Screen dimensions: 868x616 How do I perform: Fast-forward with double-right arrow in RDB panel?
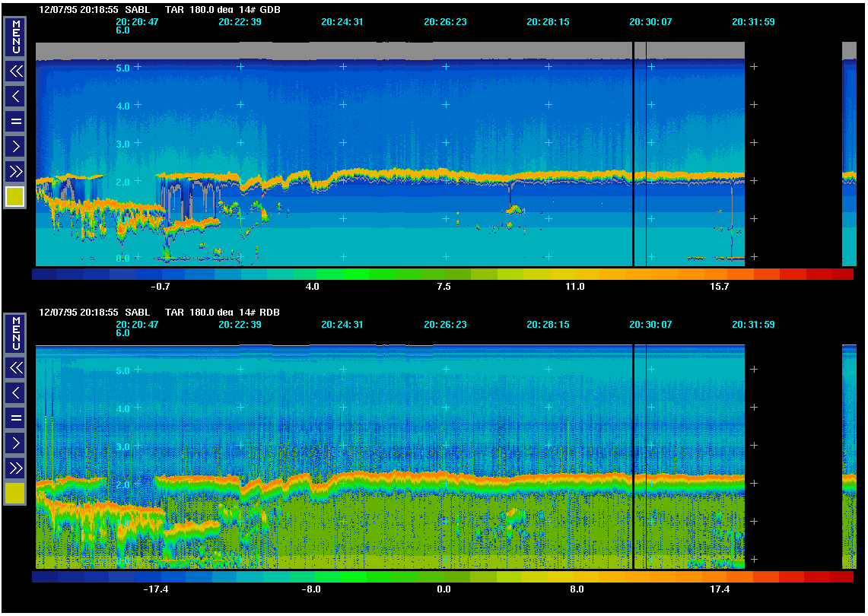[15, 467]
